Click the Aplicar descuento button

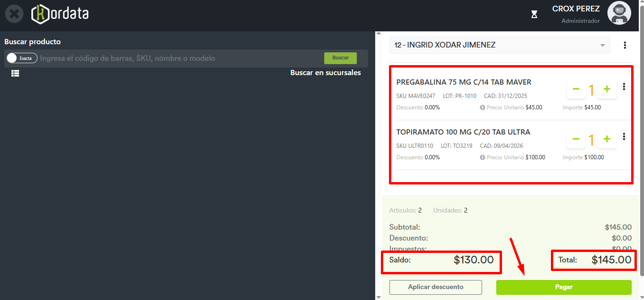pyautogui.click(x=436, y=287)
